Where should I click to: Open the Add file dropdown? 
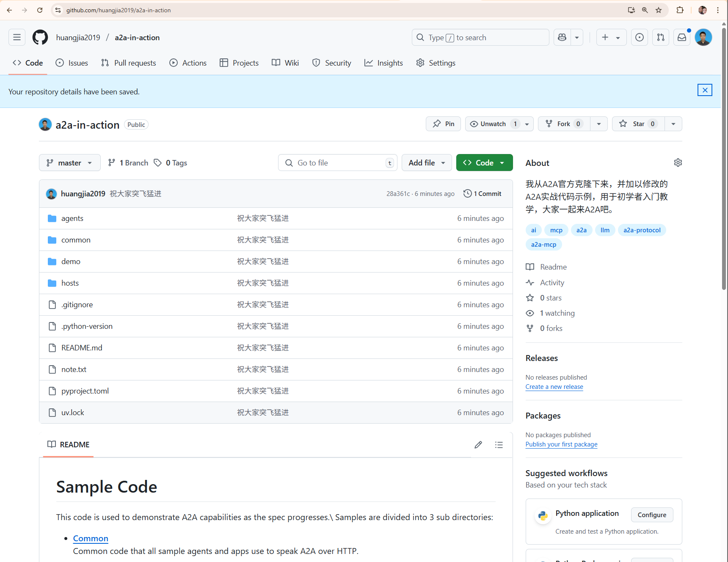pos(426,163)
